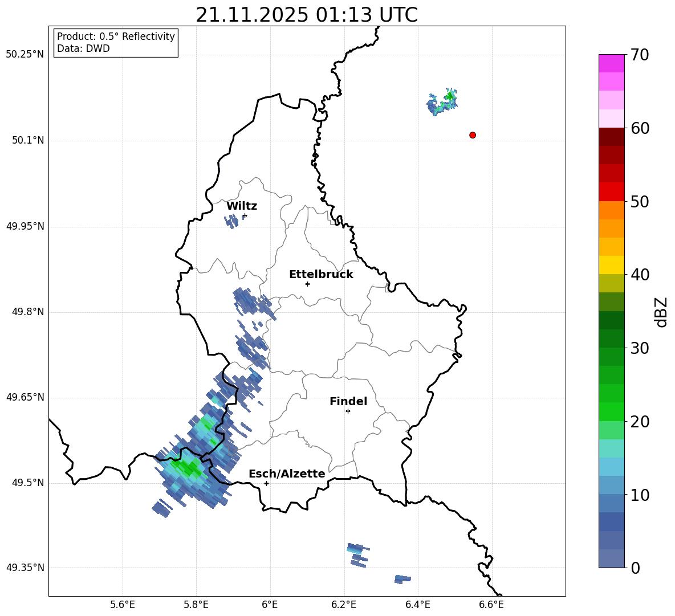Click the dark maroon swatch below 60 dBZ
675x616 pixels.
[x=611, y=137]
